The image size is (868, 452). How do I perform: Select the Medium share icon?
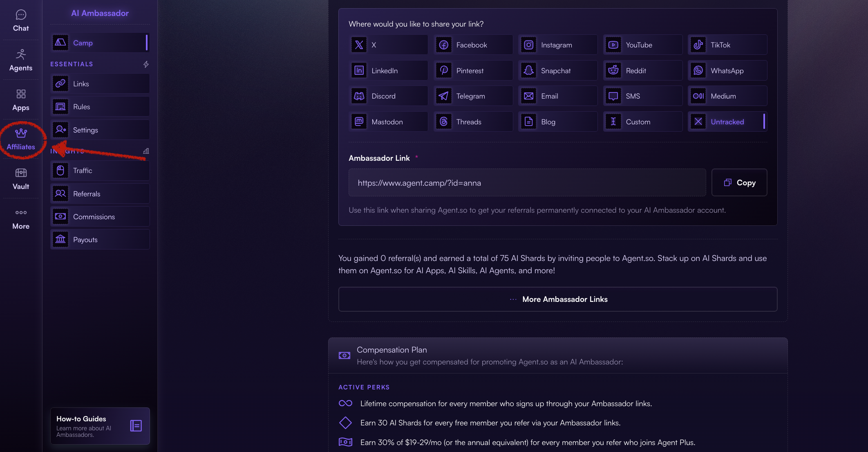point(698,96)
